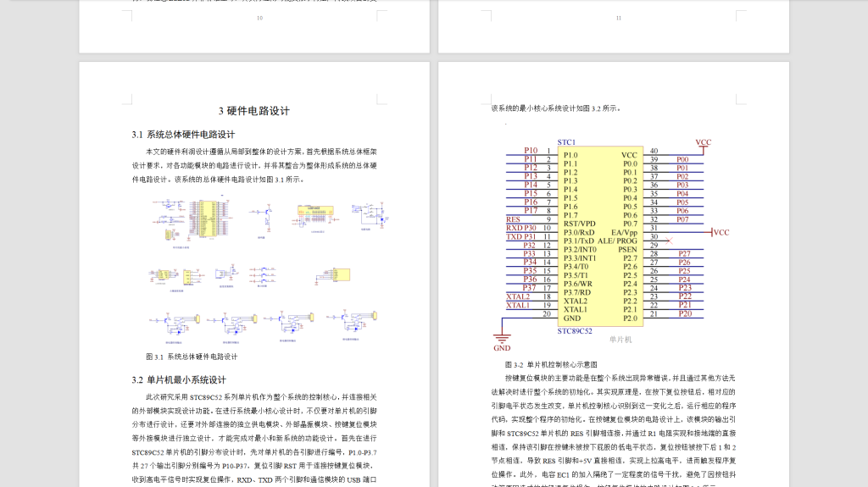This screenshot has width=868, height=487.
Task: Click page number 11 in the footer
Action: click(x=619, y=18)
